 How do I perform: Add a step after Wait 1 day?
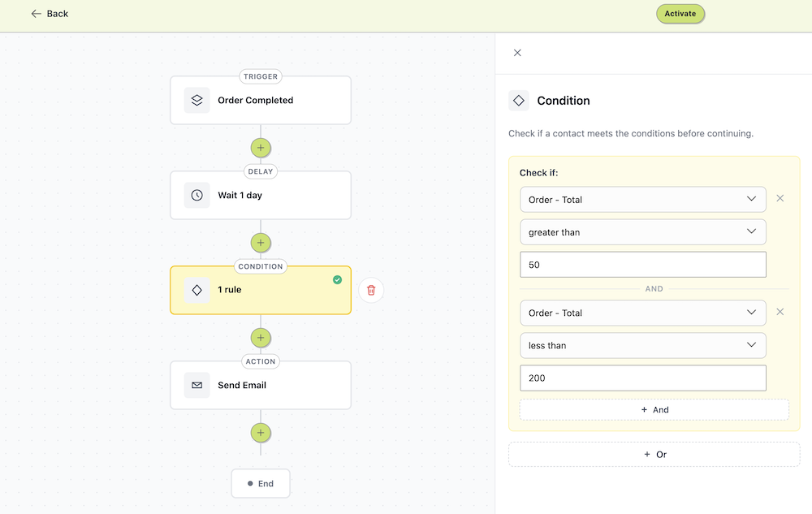pyautogui.click(x=261, y=243)
